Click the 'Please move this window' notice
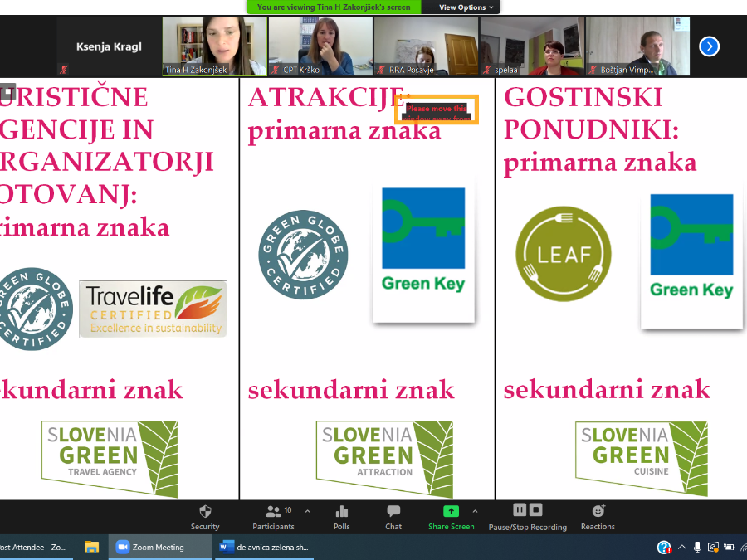This screenshot has width=747, height=560. point(437,110)
